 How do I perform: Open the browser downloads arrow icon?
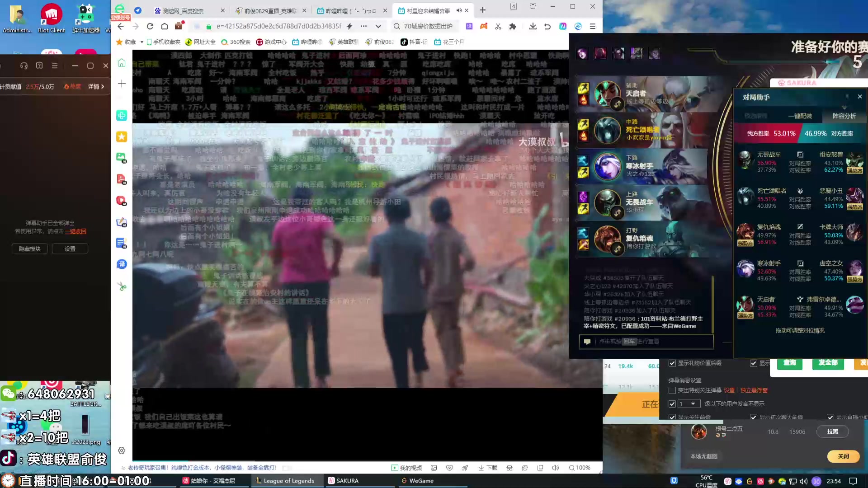pyautogui.click(x=533, y=26)
